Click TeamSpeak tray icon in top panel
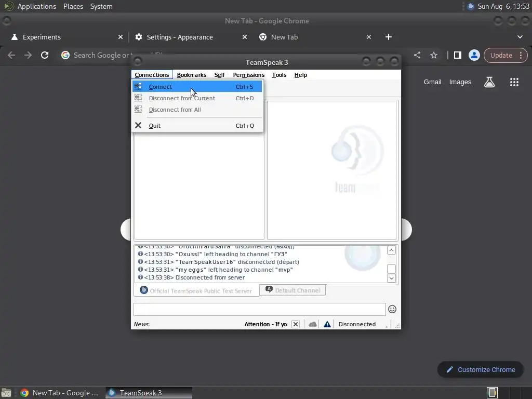 [x=470, y=6]
